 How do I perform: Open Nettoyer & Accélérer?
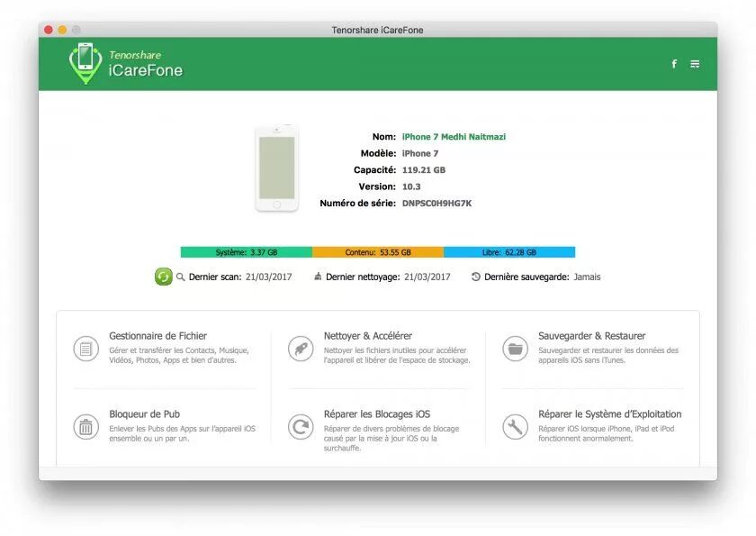tap(368, 336)
